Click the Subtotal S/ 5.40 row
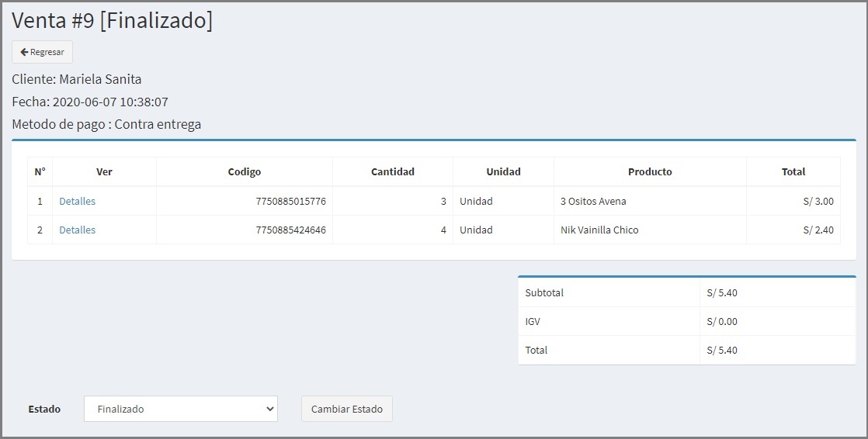This screenshot has height=439, width=868. click(687, 293)
